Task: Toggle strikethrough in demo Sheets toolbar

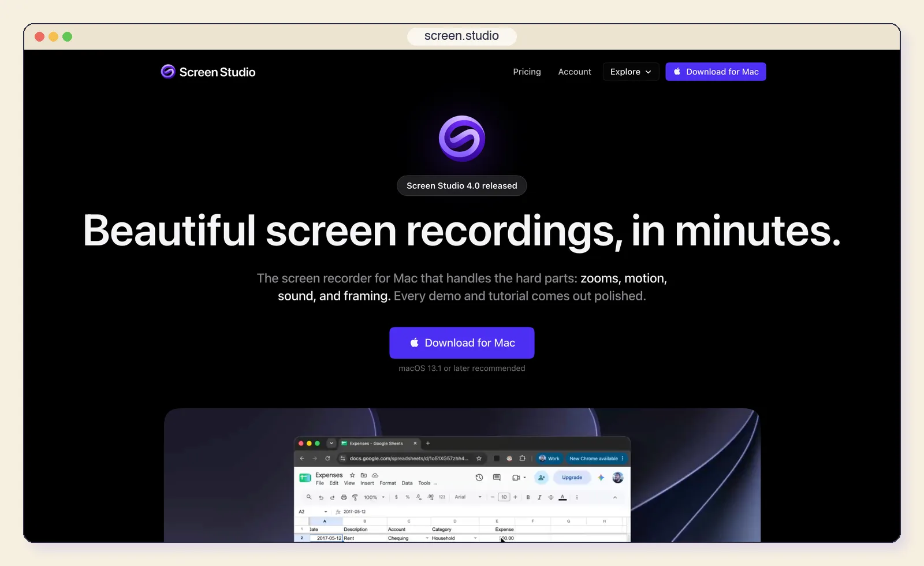Action: [551, 497]
